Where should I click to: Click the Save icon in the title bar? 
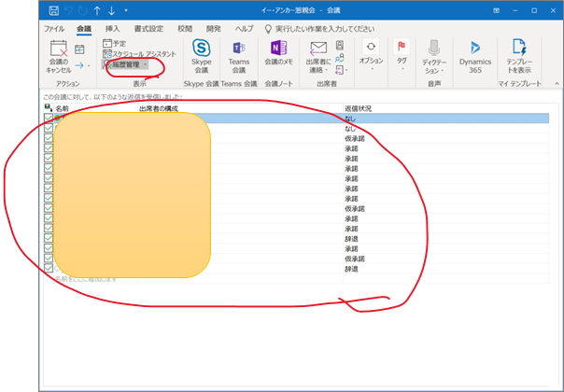coord(53,10)
